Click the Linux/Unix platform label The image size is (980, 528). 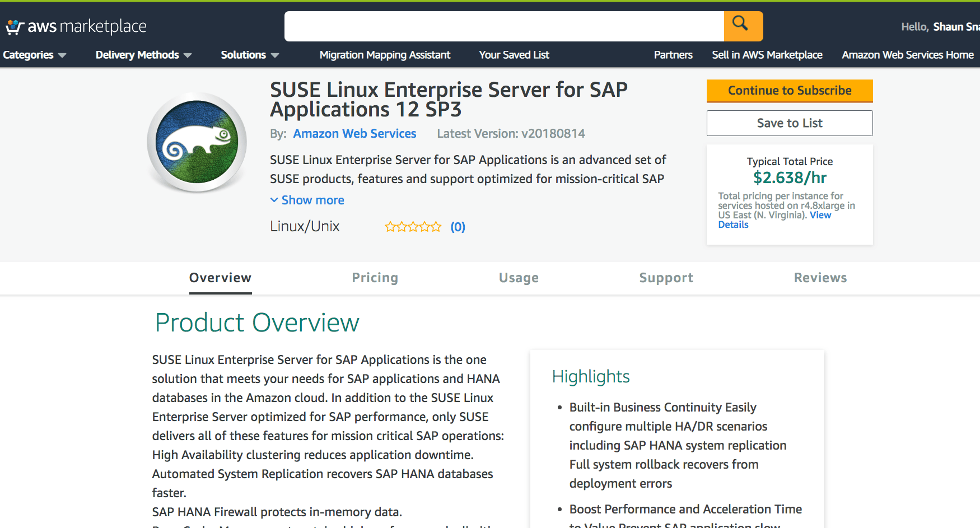305,226
